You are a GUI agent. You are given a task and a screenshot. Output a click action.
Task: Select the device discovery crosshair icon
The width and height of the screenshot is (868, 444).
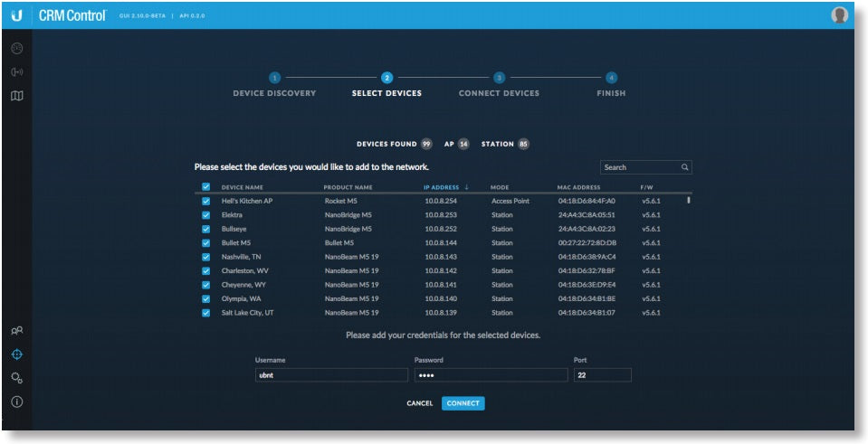[17, 354]
